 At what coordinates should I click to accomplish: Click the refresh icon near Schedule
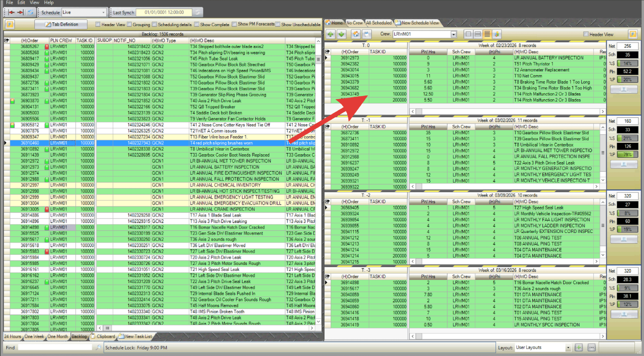click(30, 12)
